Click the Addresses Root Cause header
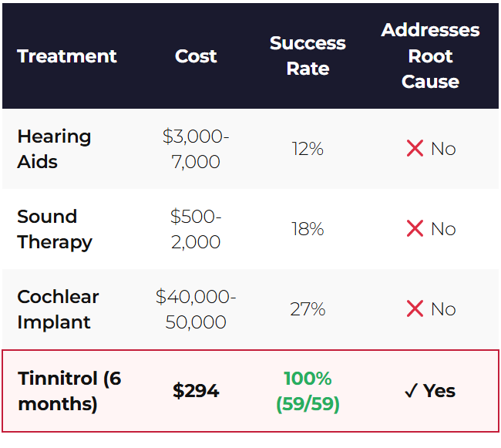The width and height of the screenshot is (501, 448). [x=430, y=56]
